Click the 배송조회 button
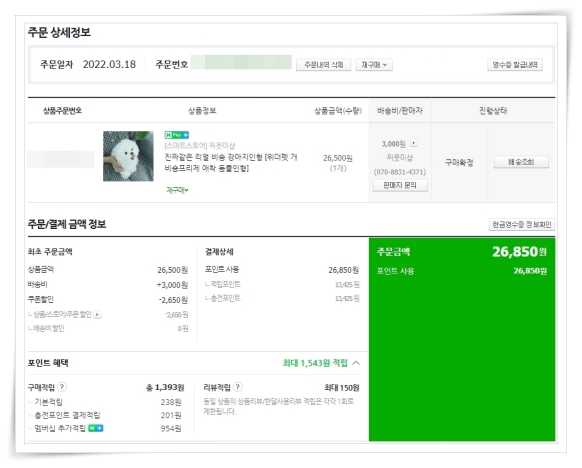This screenshot has height=468, width=582. (521, 162)
